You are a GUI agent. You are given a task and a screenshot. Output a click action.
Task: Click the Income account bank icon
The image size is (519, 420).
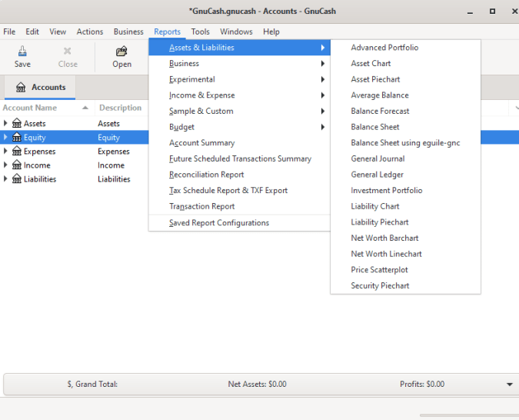[17, 165]
